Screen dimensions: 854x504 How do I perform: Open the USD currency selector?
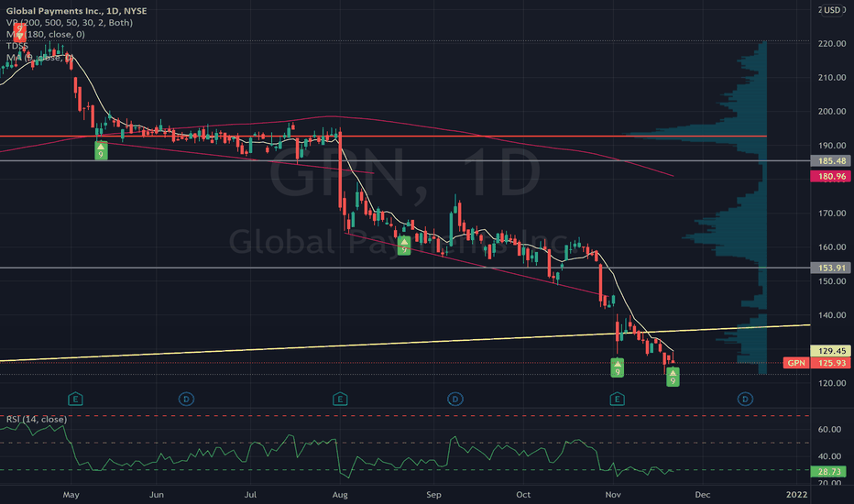click(832, 10)
